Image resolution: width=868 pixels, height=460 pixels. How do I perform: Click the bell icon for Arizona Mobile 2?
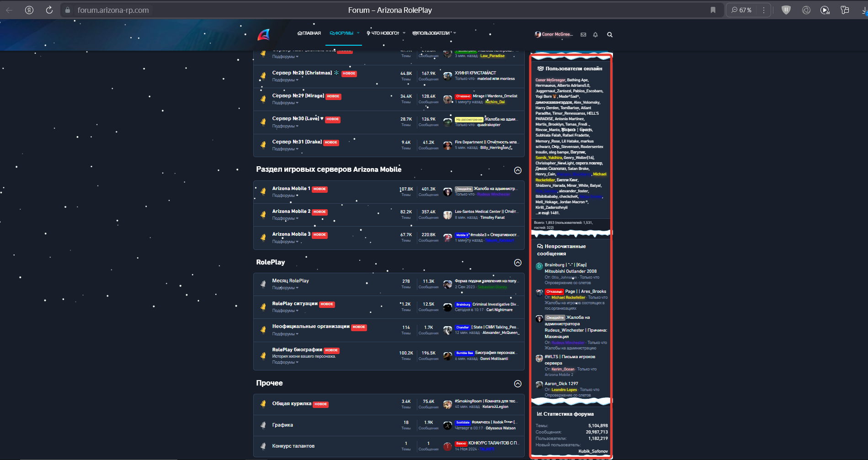click(263, 214)
